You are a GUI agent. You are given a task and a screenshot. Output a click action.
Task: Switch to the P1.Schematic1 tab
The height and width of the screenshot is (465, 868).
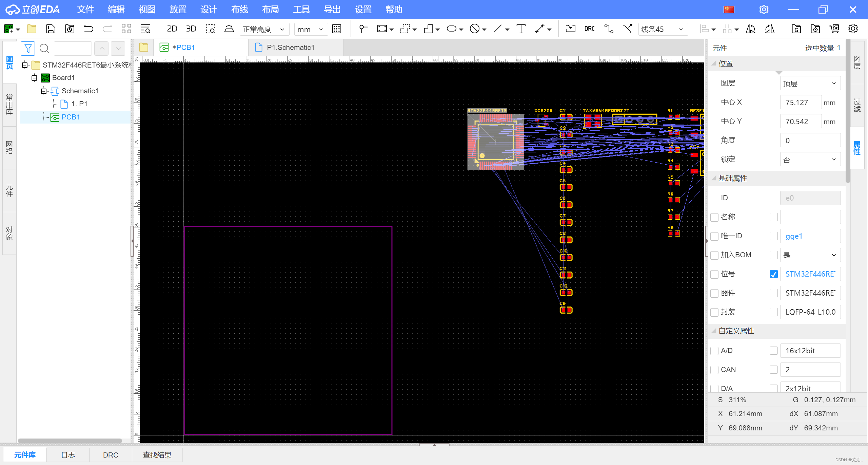[x=290, y=48]
